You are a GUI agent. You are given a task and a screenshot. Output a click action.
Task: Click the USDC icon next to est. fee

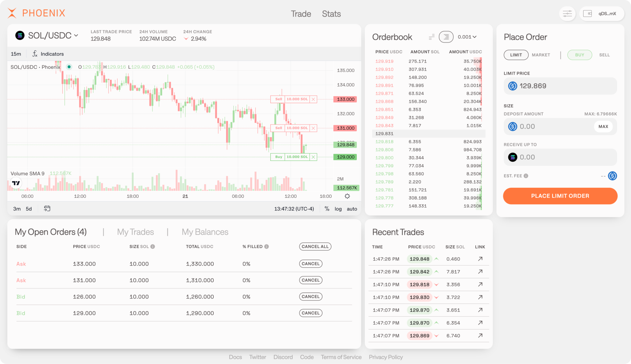(612, 176)
